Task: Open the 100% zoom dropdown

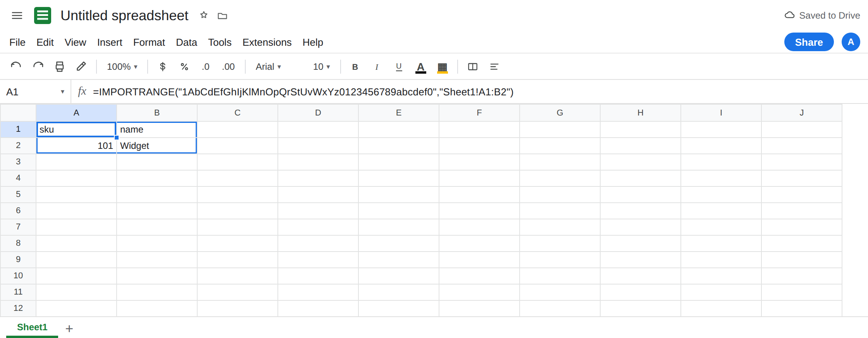Action: (x=122, y=67)
